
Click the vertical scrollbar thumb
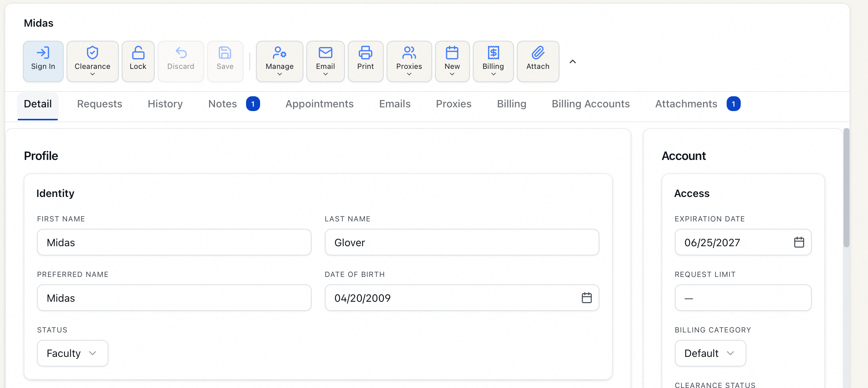(847, 188)
